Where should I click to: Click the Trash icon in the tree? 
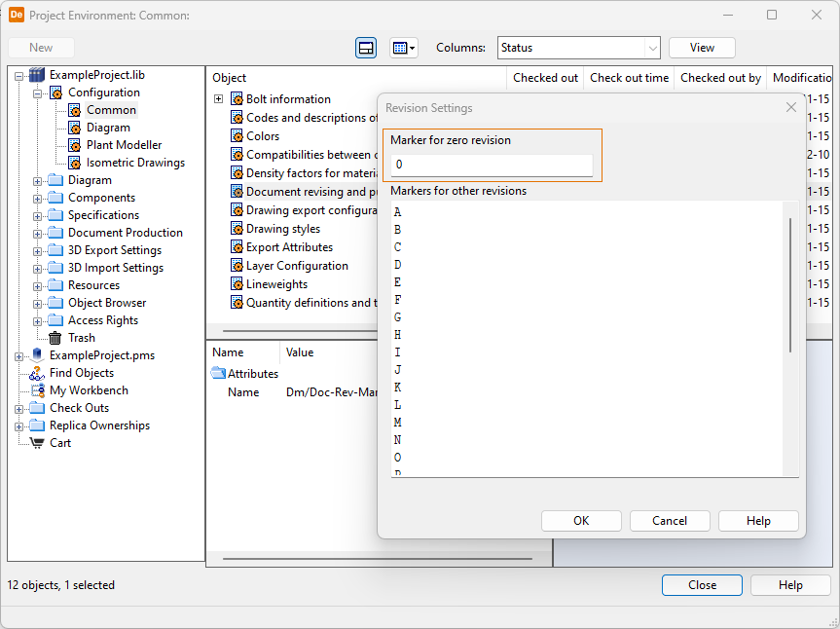tap(55, 338)
